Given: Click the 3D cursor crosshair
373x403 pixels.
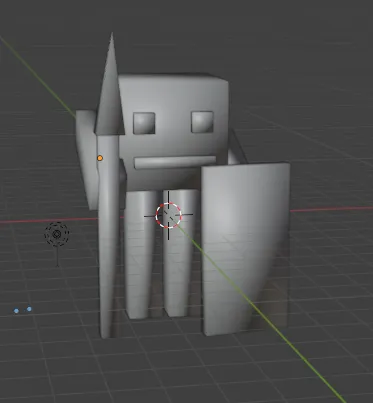Looking at the screenshot, I should [x=169, y=215].
